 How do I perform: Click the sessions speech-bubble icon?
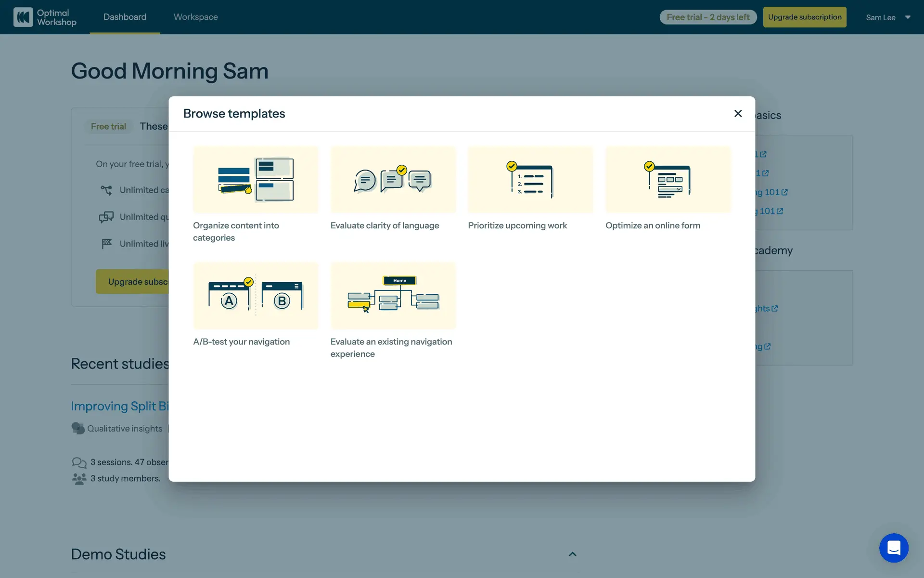[79, 462]
